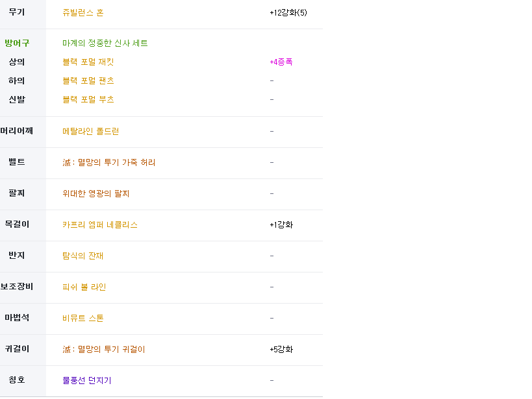Click the 비뮤트 스톤 magic stone
The width and height of the screenshot is (532, 399).
click(x=83, y=319)
